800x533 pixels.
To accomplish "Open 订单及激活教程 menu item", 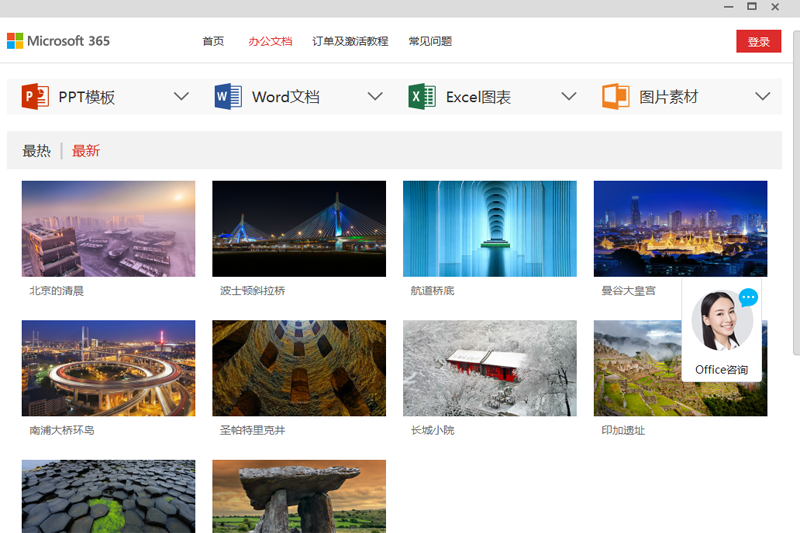I will coord(350,42).
